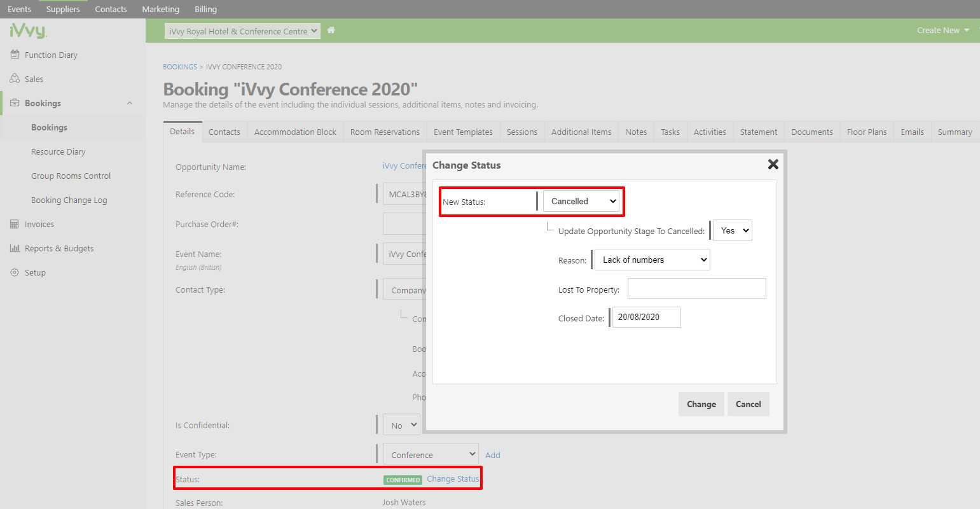
Task: Open Update Opportunity Stage dropdown
Action: 733,230
